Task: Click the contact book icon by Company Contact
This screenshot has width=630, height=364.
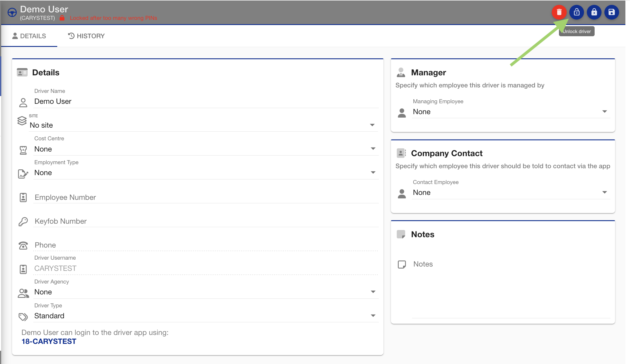Action: (401, 153)
